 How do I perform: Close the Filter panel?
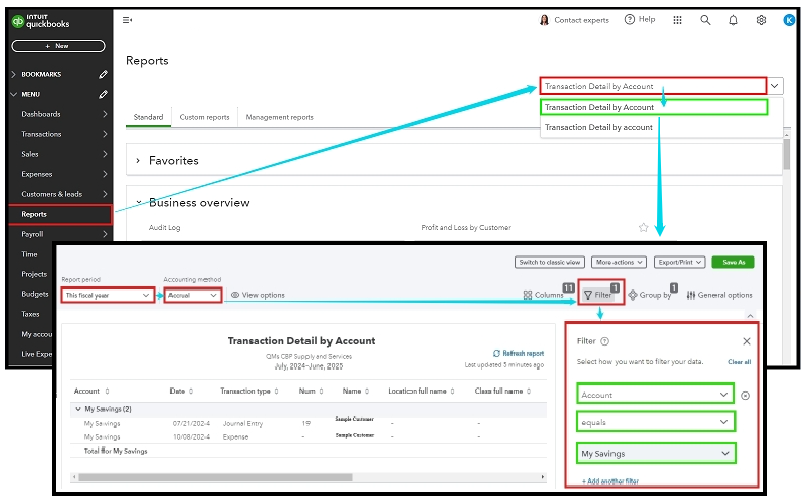747,341
